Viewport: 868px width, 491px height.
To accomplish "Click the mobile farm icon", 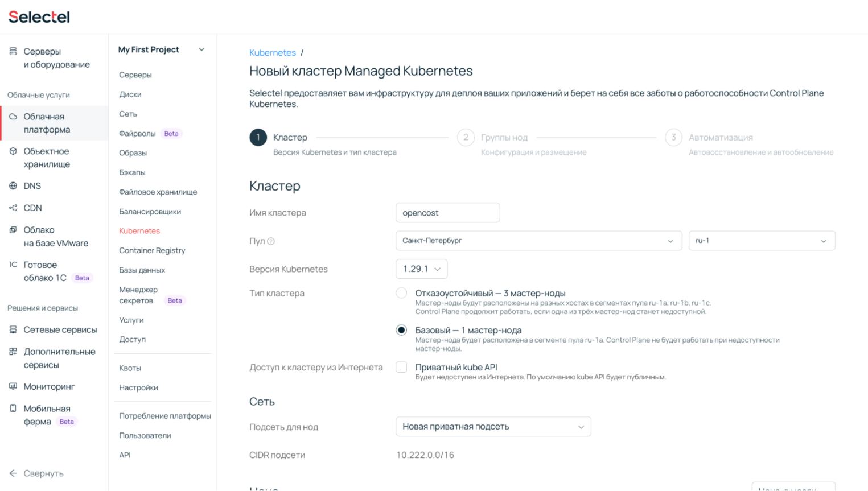I will 13,409.
